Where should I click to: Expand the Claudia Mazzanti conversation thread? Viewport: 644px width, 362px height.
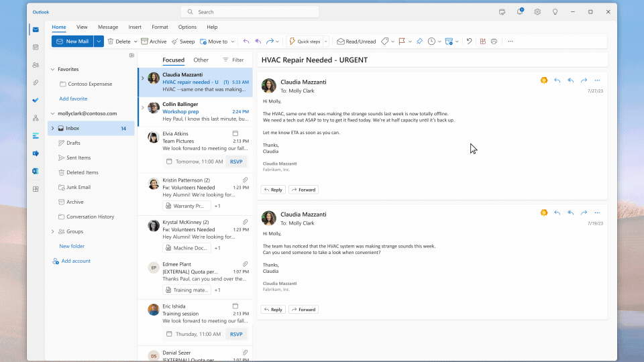(x=142, y=78)
